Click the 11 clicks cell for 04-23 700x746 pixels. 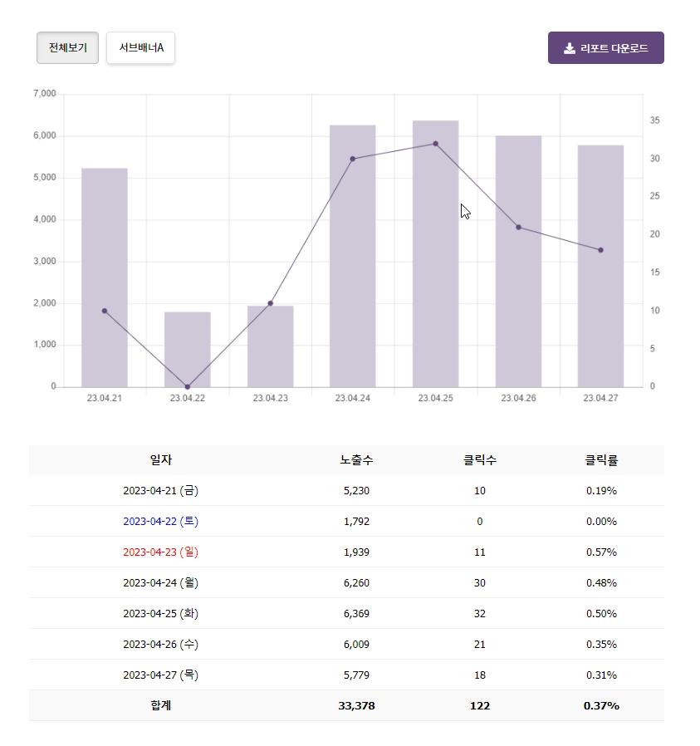pos(480,552)
